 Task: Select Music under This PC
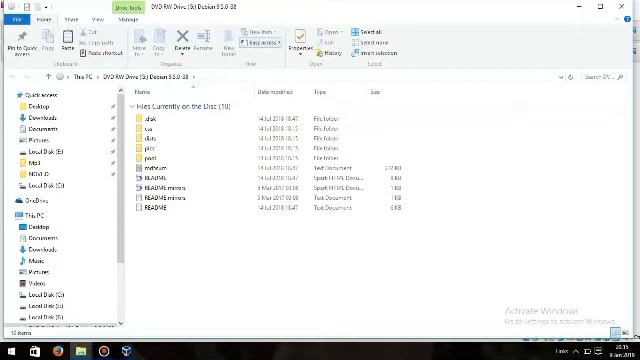pos(36,261)
